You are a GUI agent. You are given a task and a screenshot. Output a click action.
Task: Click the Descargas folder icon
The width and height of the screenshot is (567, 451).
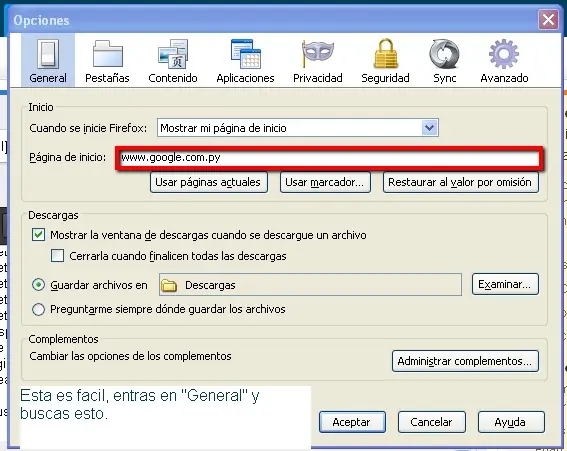[x=169, y=285]
